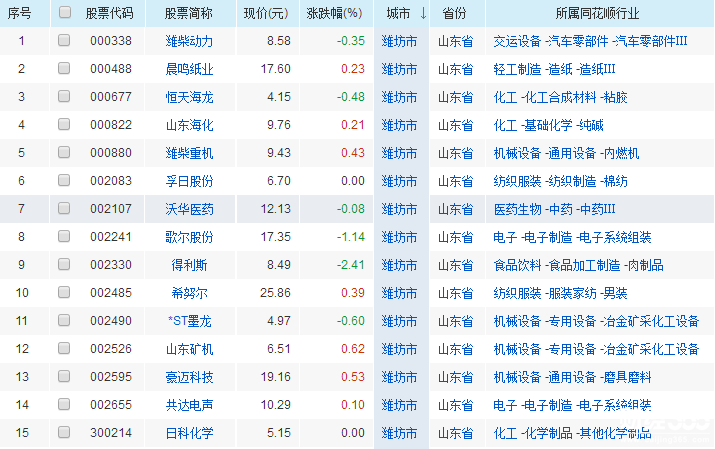Open the 山东矿机 stock link

189,349
